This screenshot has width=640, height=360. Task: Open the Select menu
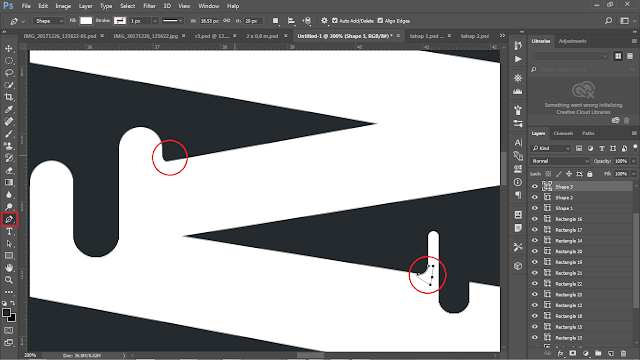coord(127,6)
